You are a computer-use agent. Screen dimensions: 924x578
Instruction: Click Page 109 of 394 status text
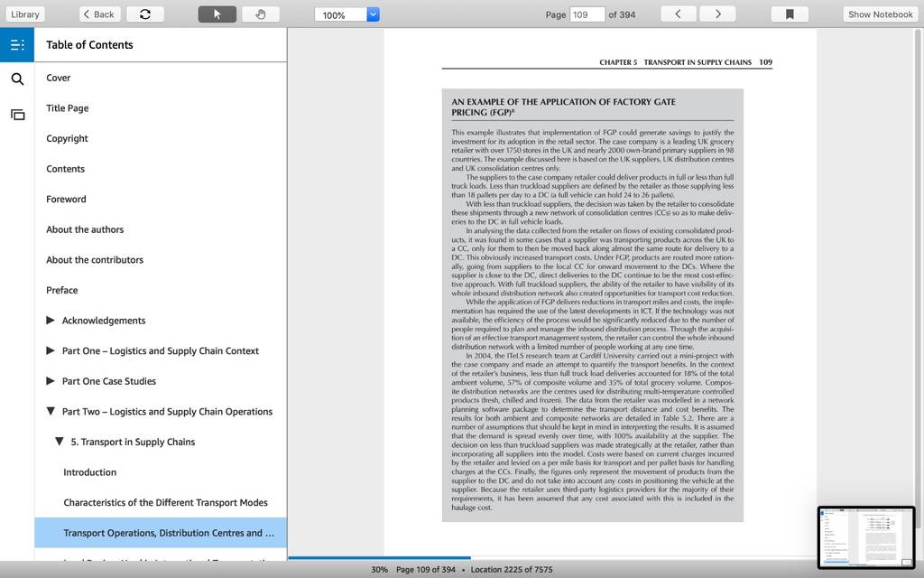point(426,570)
